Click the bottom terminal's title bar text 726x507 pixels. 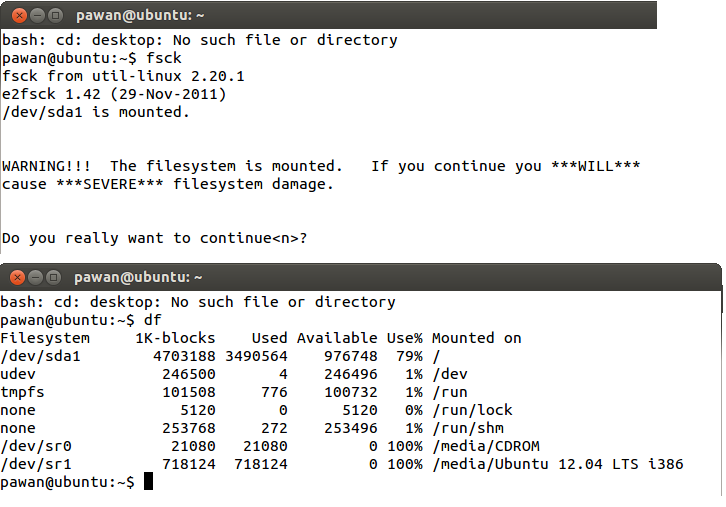tap(139, 277)
